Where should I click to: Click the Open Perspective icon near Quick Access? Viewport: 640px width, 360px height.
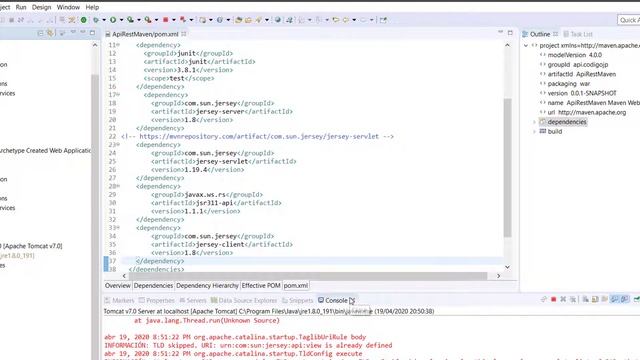(x=383, y=20)
